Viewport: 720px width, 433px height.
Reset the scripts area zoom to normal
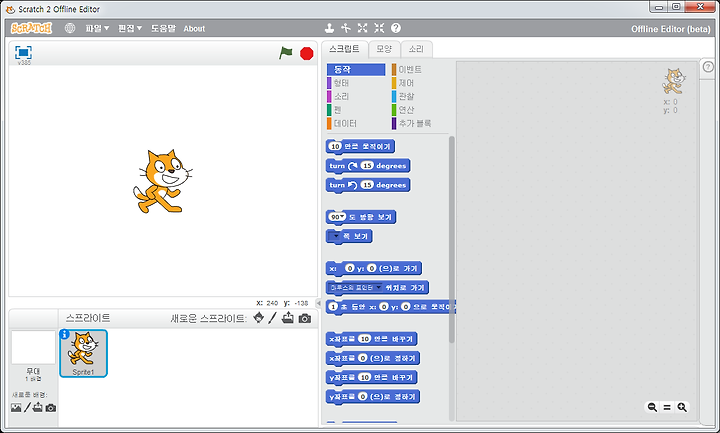[667, 407]
